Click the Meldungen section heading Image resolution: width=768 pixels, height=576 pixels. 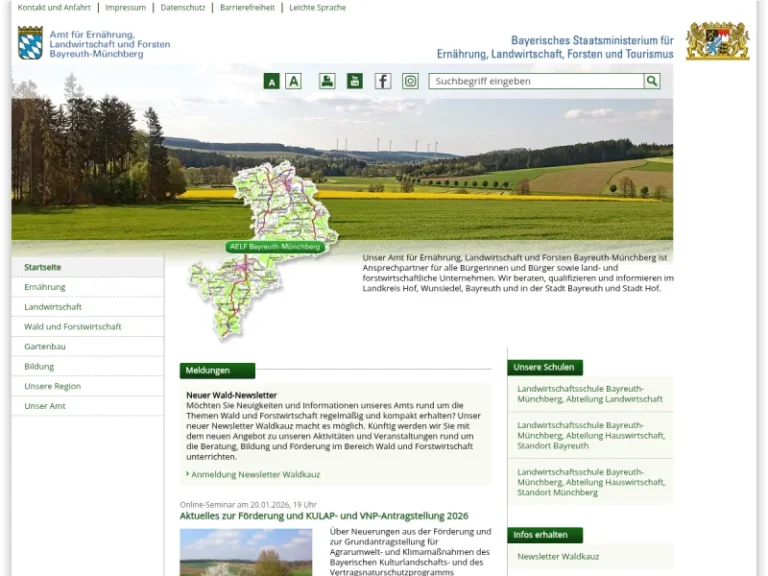217,371
